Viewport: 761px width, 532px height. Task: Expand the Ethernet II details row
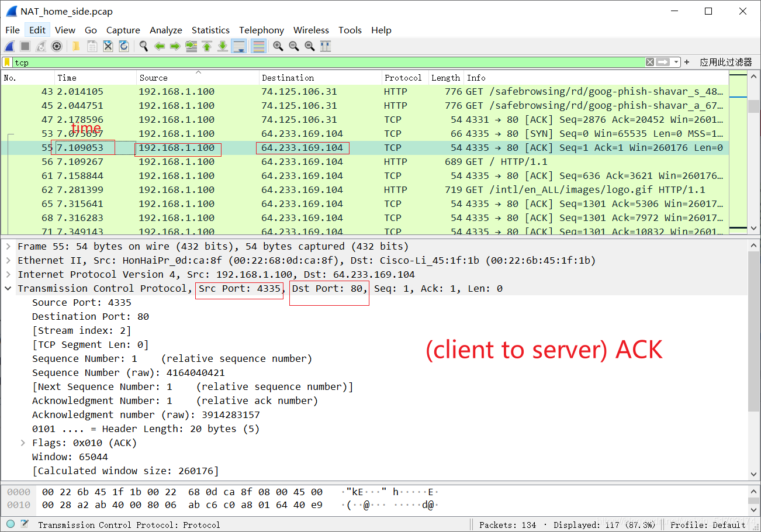coord(8,260)
